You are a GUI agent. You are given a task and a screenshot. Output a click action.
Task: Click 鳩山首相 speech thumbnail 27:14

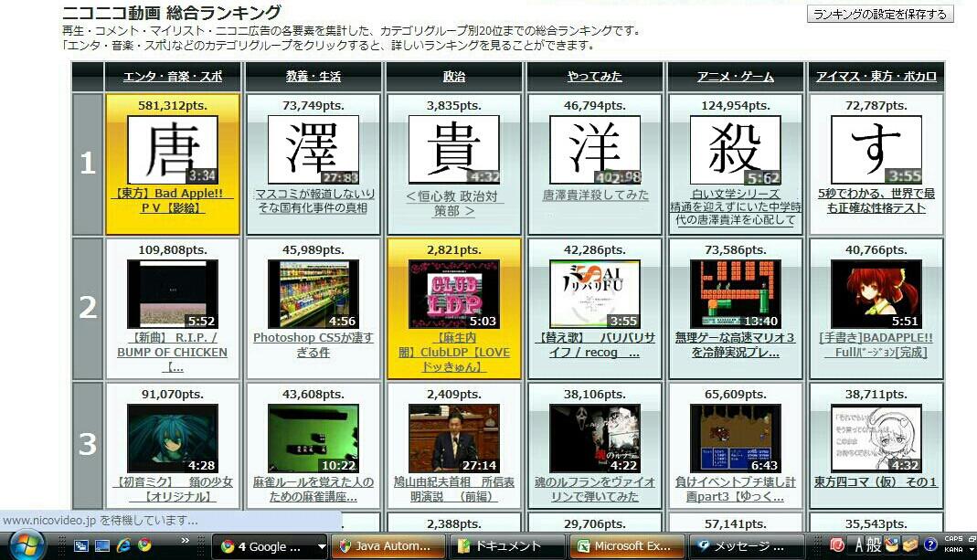454,438
